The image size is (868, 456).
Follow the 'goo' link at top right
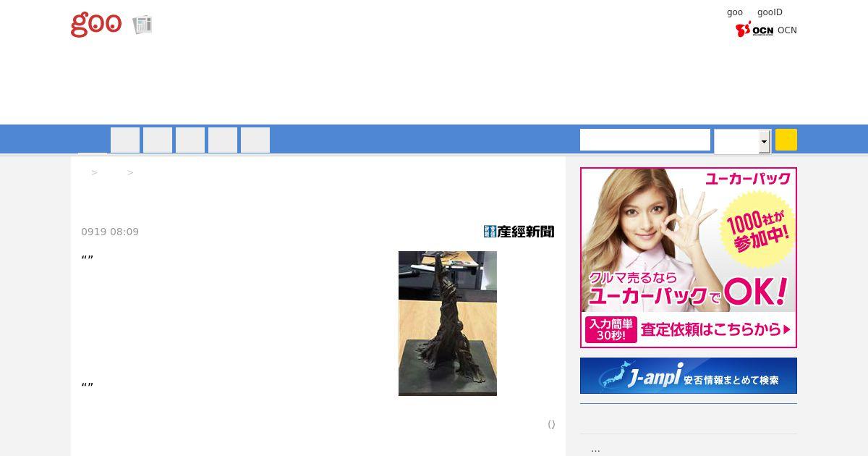[x=735, y=12]
